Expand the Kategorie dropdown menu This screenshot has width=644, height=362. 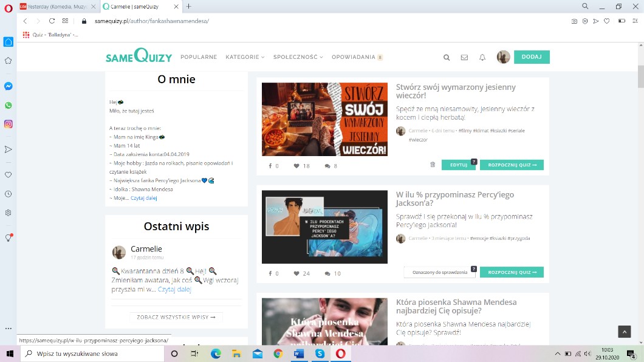245,57
